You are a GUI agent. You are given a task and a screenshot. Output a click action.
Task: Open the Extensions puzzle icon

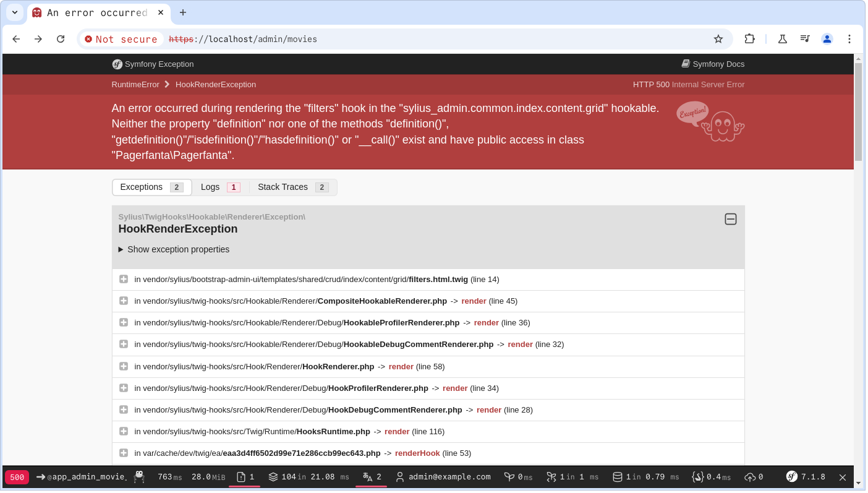pyautogui.click(x=749, y=39)
